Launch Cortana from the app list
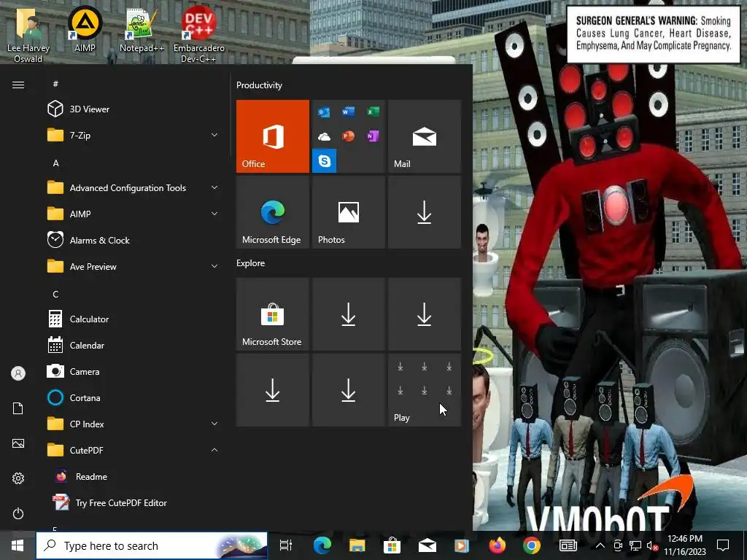This screenshot has width=747, height=560. [x=131, y=397]
